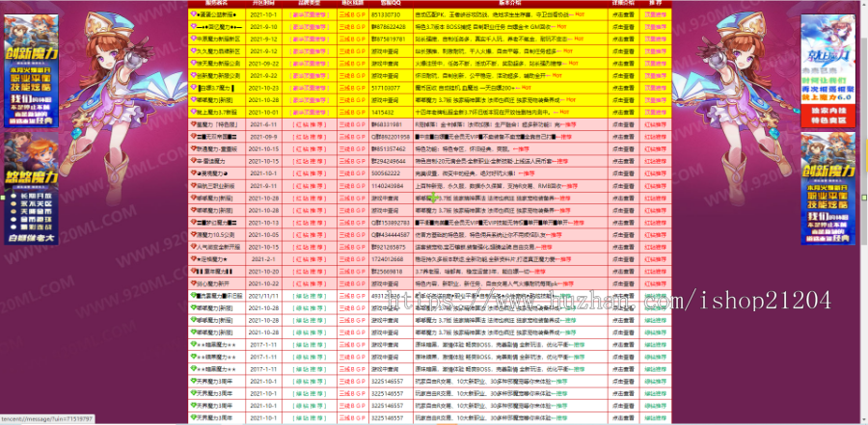868x425 pixels.
Task: Click 红钻推荐 link in 2021-10-13 row
Action: coord(656,223)
